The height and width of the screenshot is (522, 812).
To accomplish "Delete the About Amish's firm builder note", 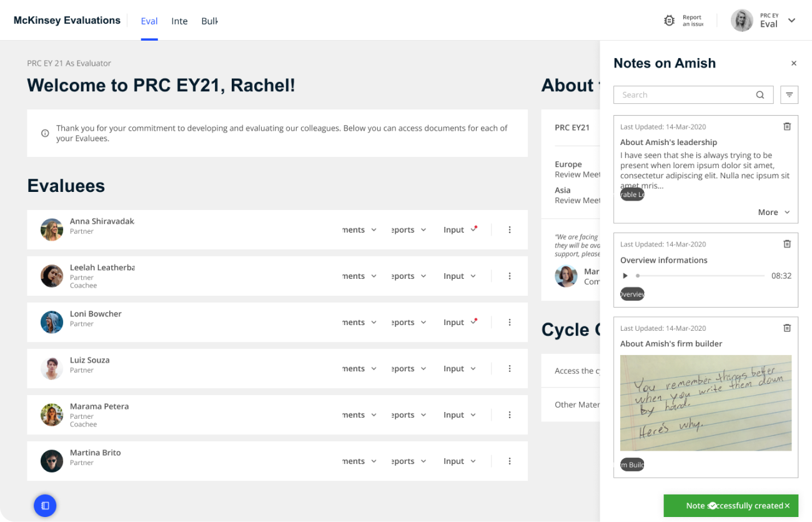I will tap(787, 328).
